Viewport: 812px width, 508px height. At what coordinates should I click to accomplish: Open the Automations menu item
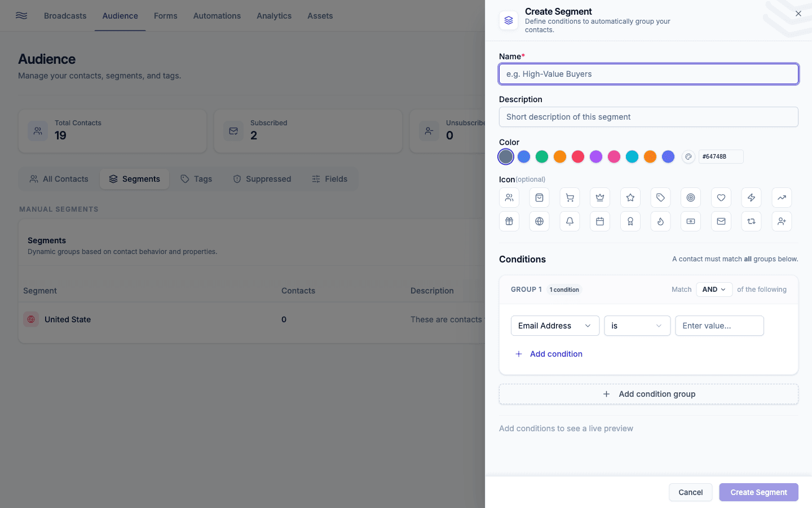[217, 16]
